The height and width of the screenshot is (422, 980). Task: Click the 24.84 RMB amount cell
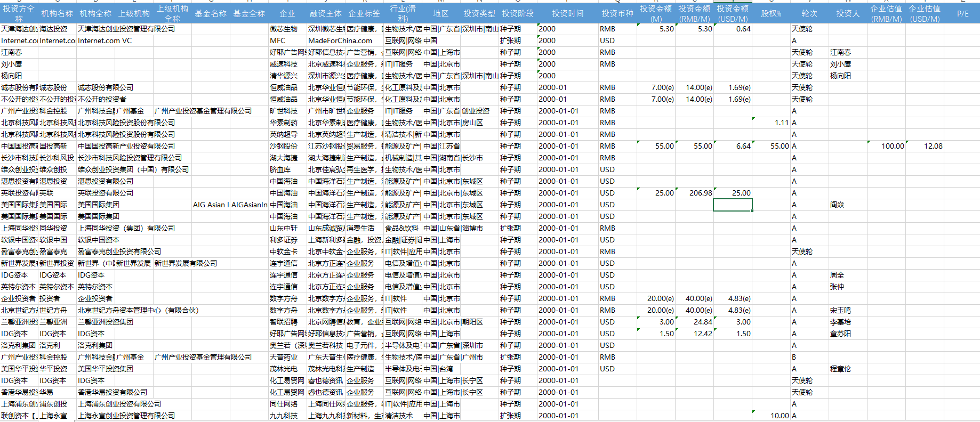(x=694, y=322)
